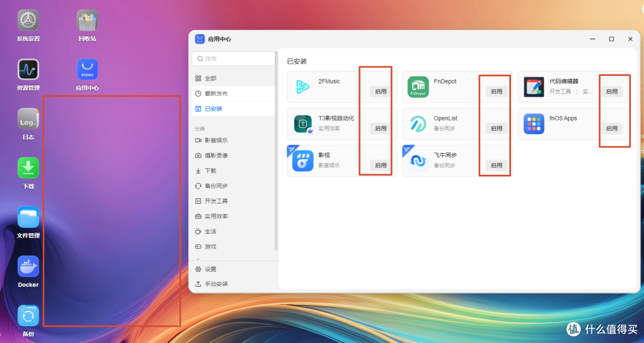
Task: Enable OpenList with its 启用 button
Action: coord(497,129)
